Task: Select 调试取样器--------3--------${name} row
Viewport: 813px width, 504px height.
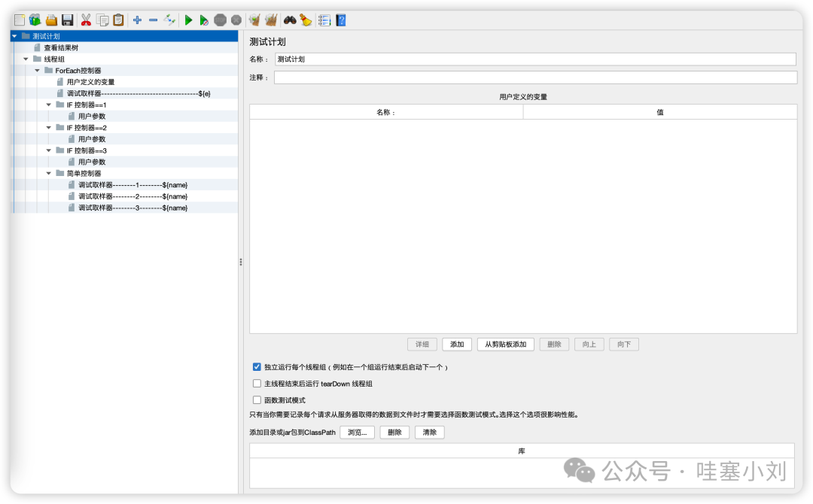Action: [x=124, y=207]
